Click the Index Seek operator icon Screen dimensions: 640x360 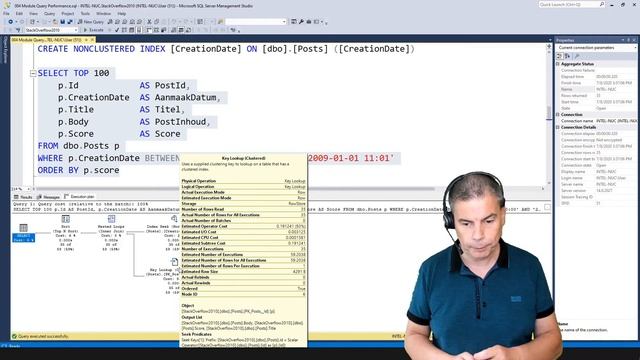pos(174,219)
